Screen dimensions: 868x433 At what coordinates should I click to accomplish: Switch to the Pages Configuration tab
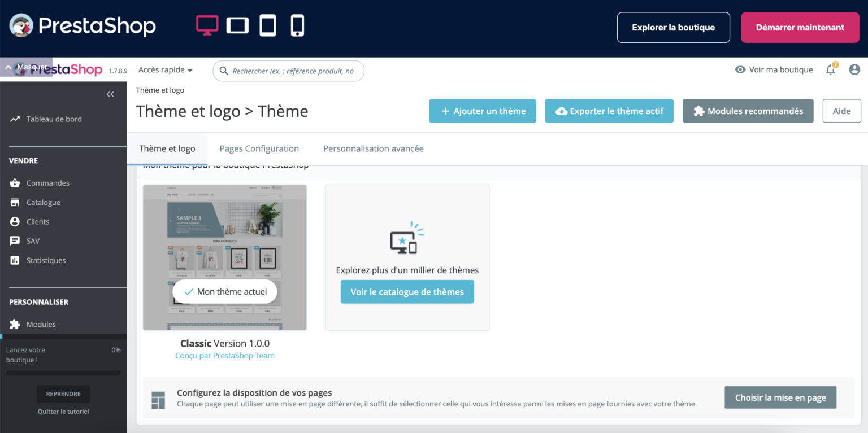[259, 148]
